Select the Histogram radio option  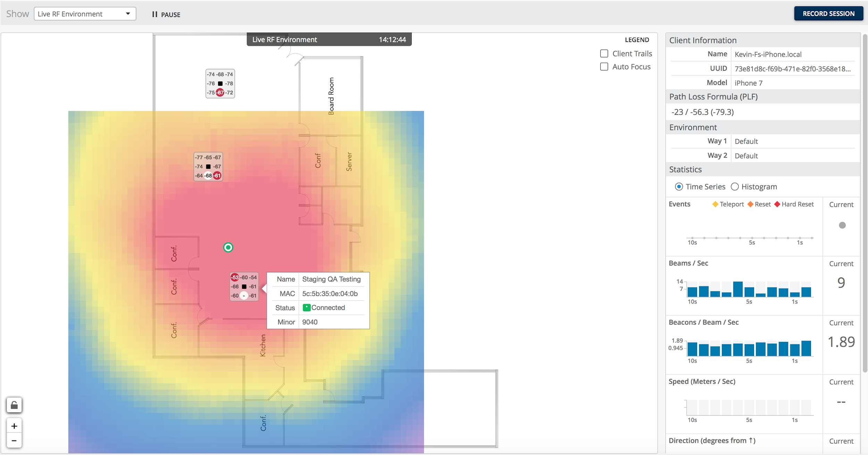tap(735, 187)
